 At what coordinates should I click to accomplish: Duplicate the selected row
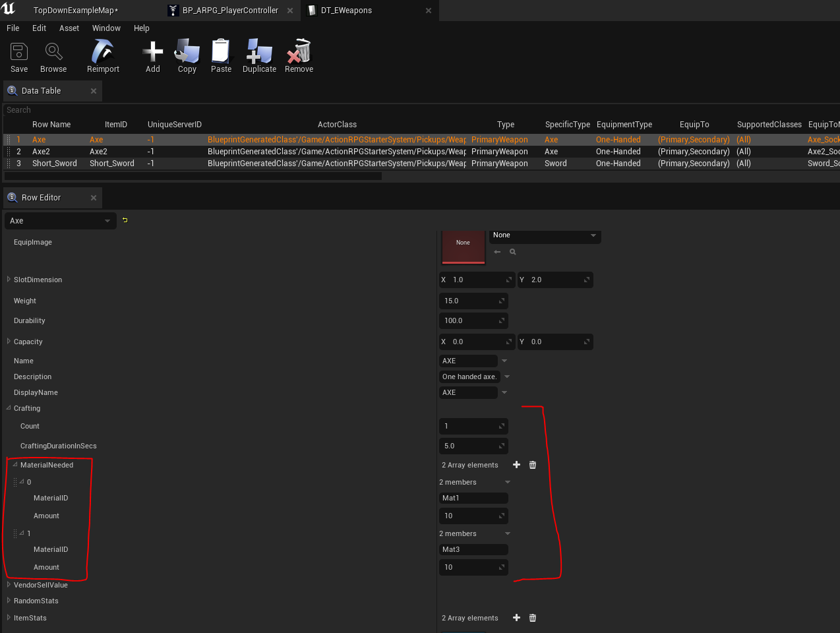(259, 57)
